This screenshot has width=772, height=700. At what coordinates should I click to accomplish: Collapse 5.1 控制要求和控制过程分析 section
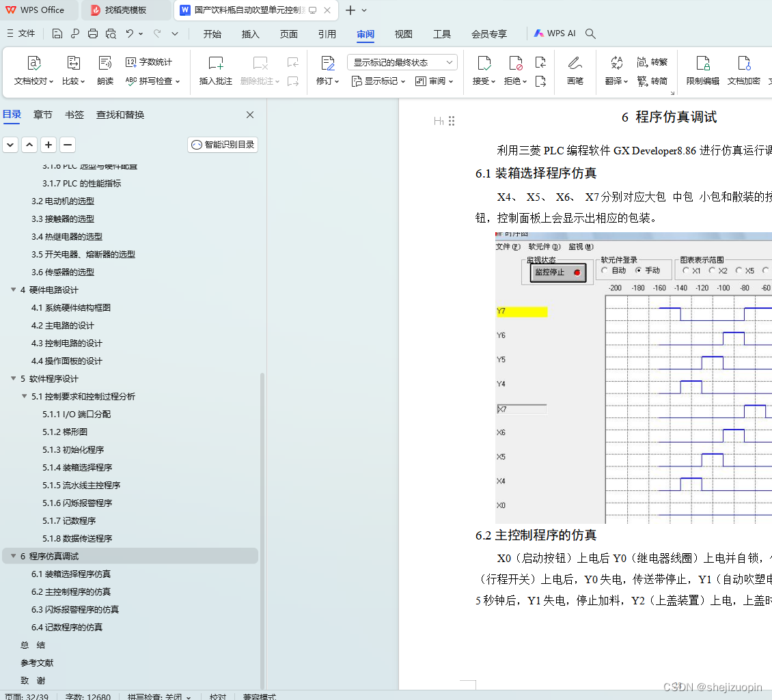[25, 396]
